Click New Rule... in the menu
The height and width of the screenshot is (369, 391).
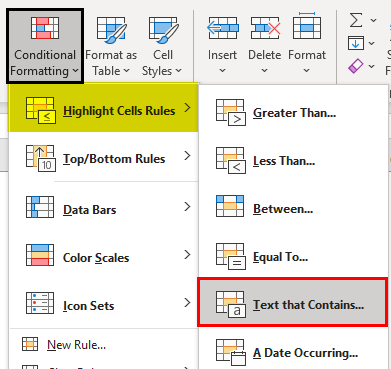76,344
